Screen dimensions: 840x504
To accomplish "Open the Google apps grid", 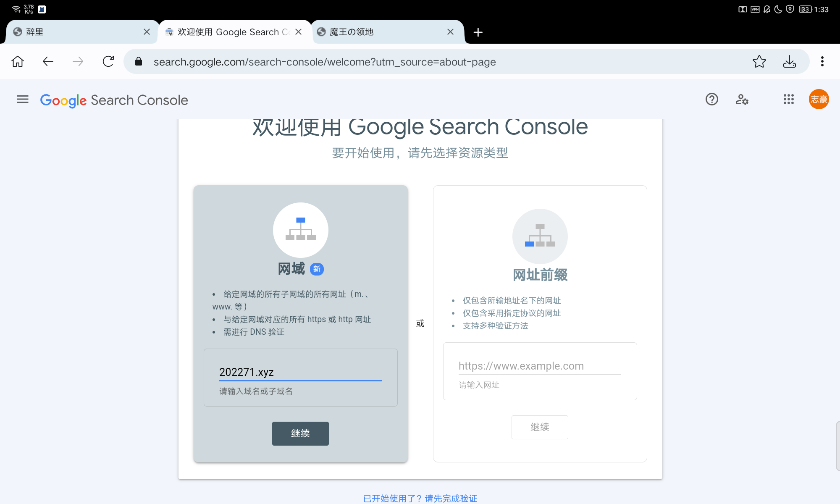I will point(788,100).
